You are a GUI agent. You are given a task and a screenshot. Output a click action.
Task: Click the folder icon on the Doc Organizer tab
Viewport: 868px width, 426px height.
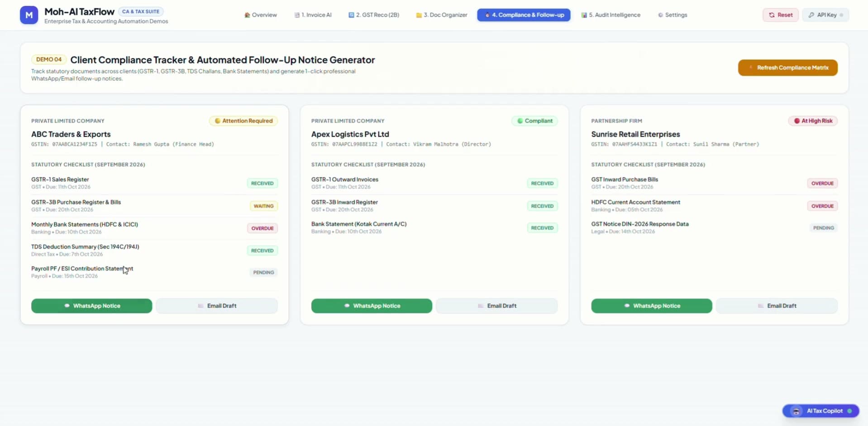click(x=419, y=15)
